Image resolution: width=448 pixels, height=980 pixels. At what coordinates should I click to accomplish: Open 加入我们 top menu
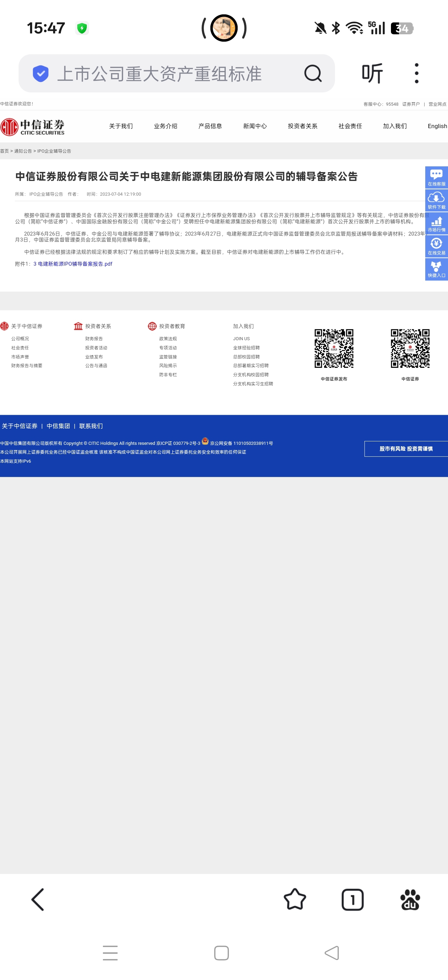[395, 126]
